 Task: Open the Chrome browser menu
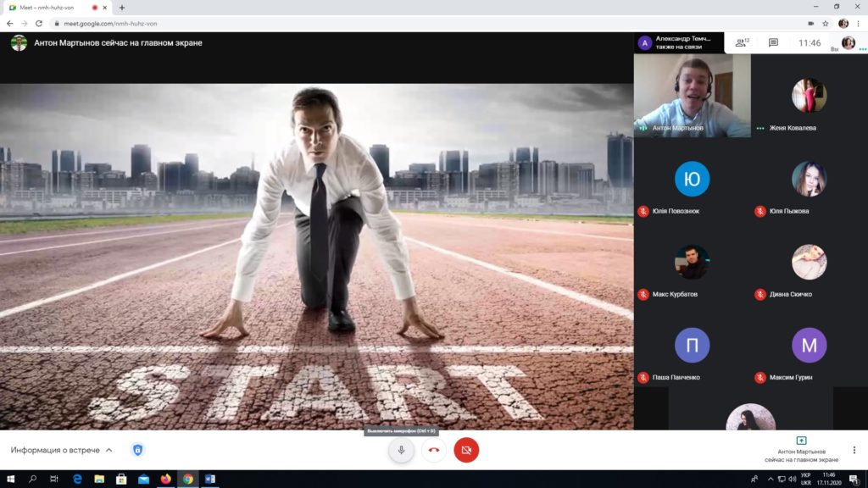[x=857, y=24]
